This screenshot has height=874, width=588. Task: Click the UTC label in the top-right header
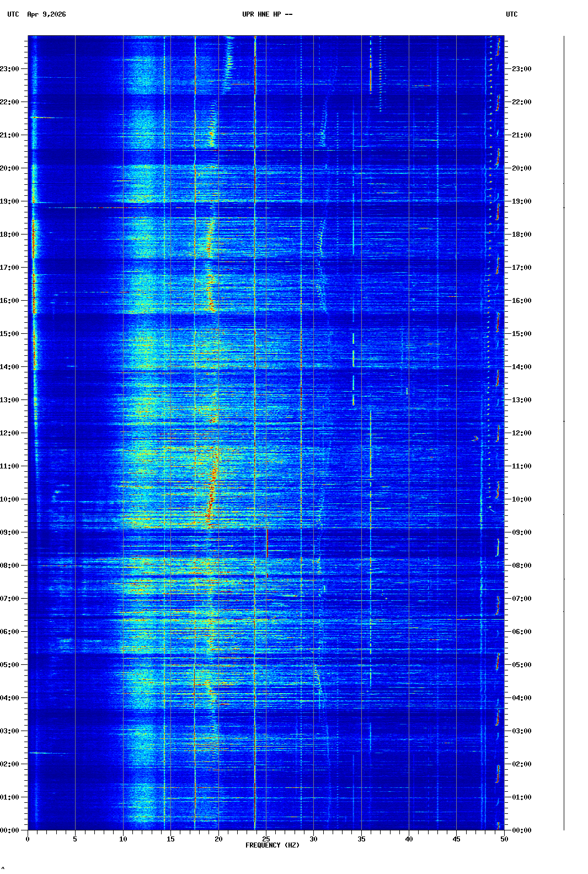tap(511, 14)
